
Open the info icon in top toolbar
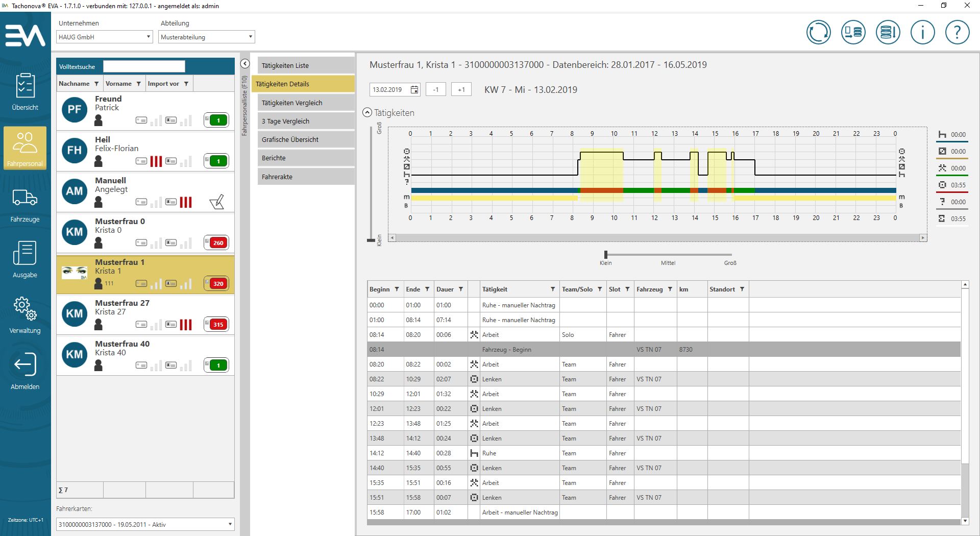[922, 33]
